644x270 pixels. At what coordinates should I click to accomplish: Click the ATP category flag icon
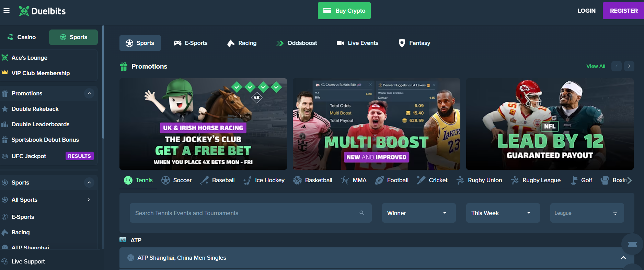coord(123,240)
